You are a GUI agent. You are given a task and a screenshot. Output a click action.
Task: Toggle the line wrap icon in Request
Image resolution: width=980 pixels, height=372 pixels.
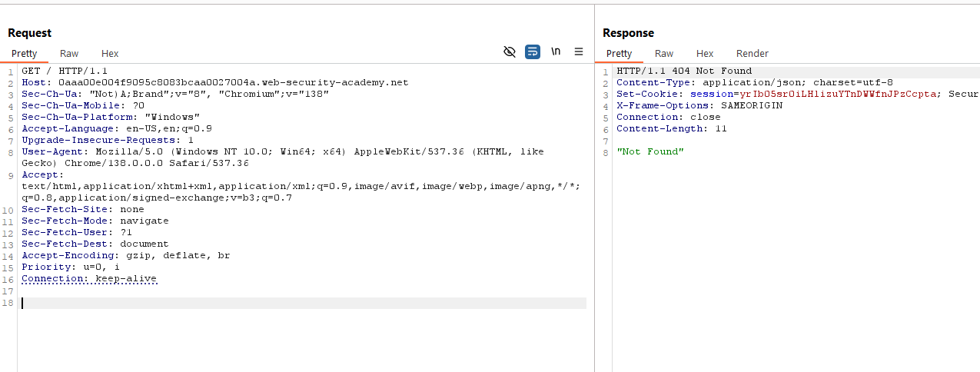coord(533,52)
